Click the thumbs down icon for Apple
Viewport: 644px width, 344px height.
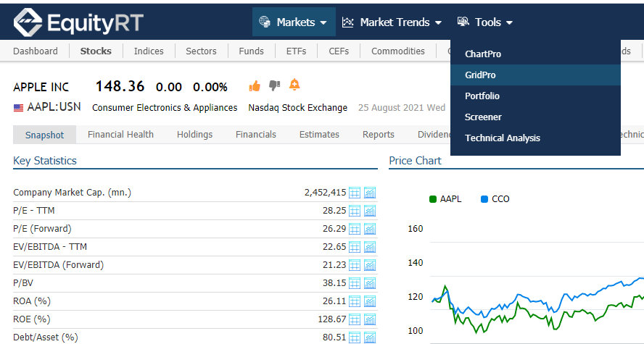(274, 85)
